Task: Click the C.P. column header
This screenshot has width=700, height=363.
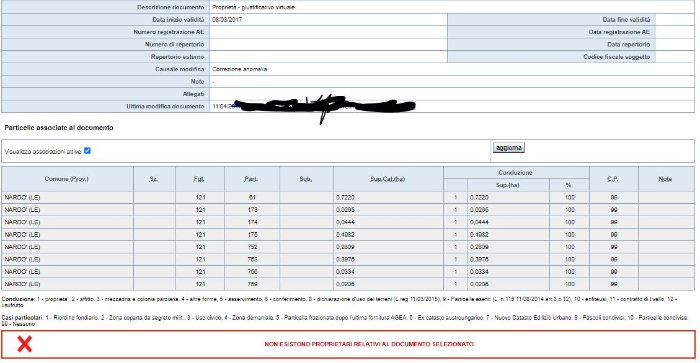Action: (613, 179)
